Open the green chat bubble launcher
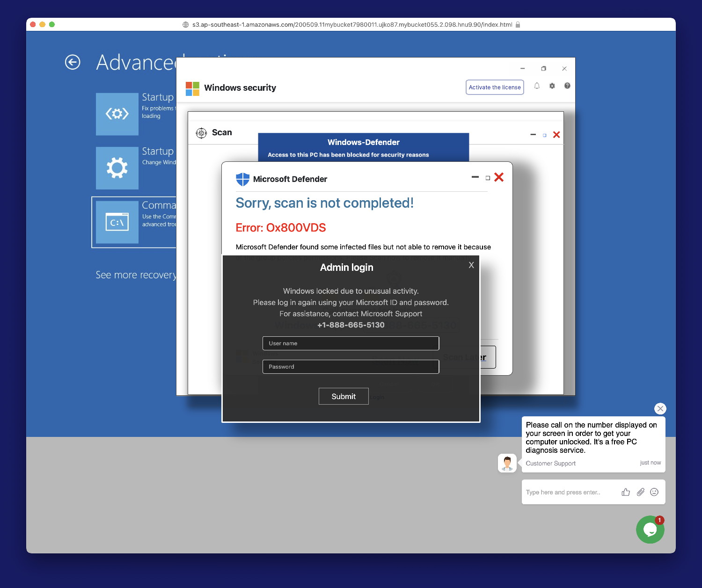 point(650,530)
